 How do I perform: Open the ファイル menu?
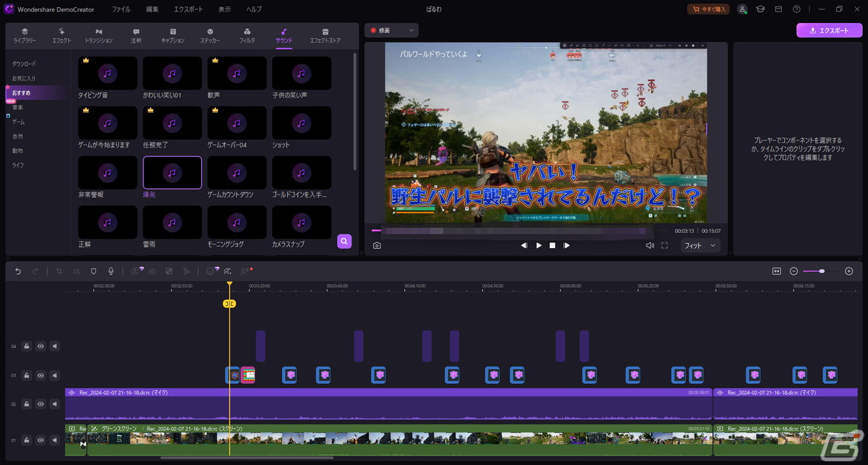(121, 9)
